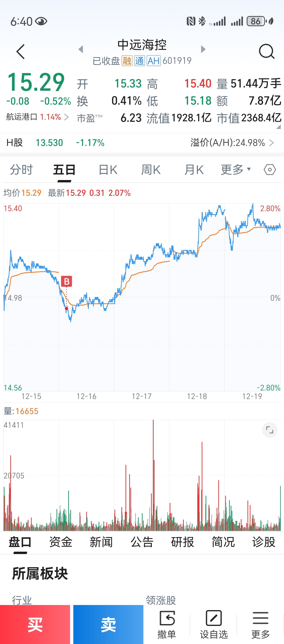The width and height of the screenshot is (284, 644).
Task: Open the search magnifier icon
Action: 267,52
